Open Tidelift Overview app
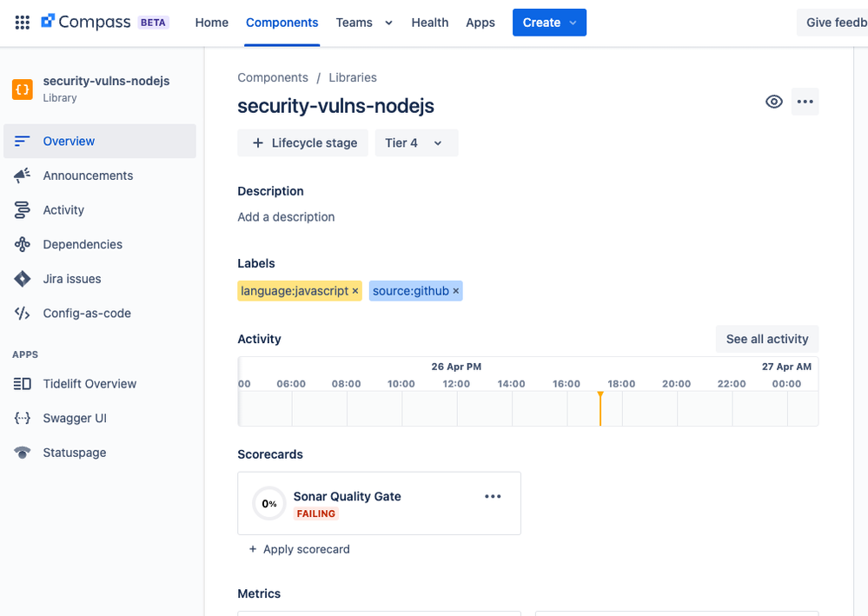This screenshot has width=868, height=616. [100, 383]
